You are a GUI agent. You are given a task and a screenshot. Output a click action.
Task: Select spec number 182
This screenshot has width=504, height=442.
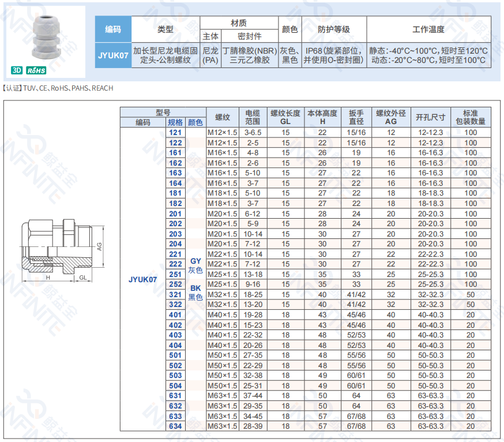tap(175, 204)
